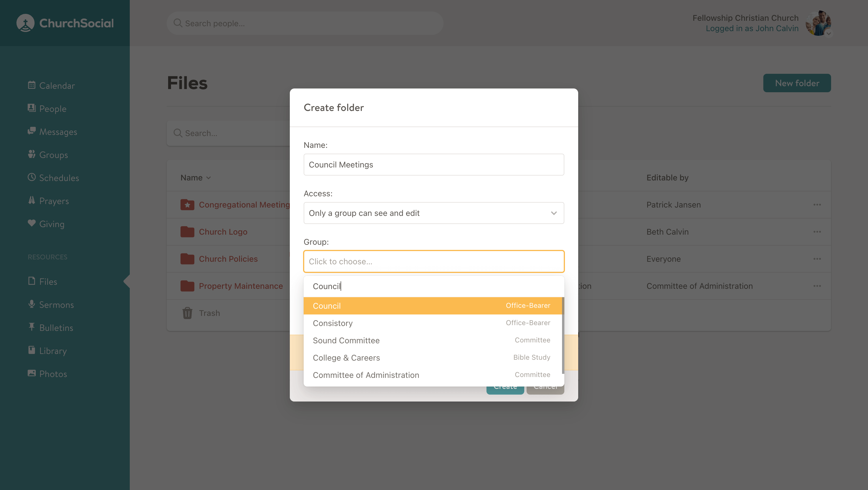The width and height of the screenshot is (868, 490).
Task: Click Fellowship Christian Church text
Action: pos(745,18)
